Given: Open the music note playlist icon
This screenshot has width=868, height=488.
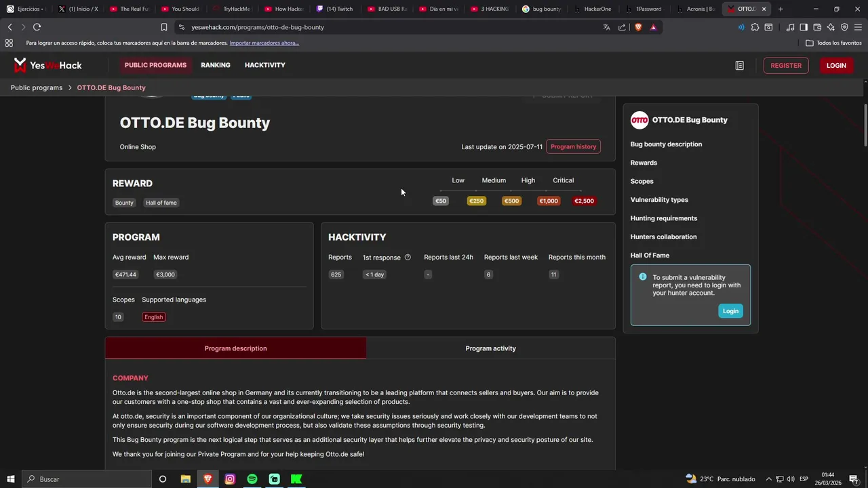Looking at the screenshot, I should click(790, 27).
